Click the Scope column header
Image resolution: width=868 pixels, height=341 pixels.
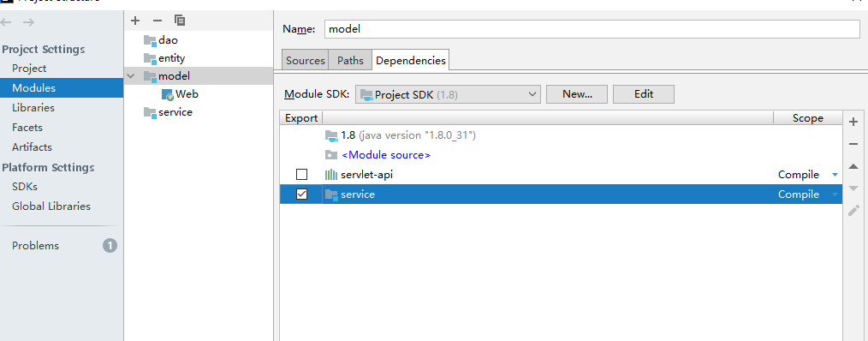tap(808, 118)
